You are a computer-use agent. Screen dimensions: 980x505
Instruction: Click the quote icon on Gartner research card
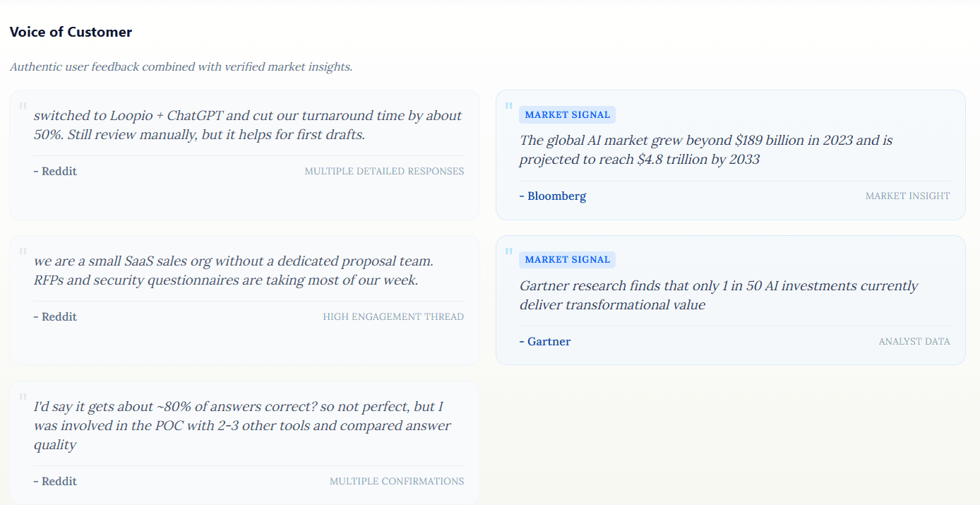tap(508, 251)
